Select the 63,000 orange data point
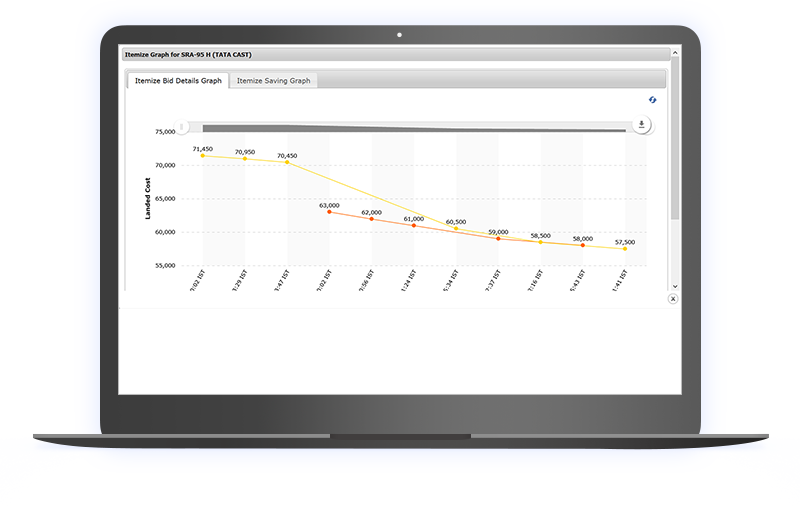Viewport: 800px width, 506px height. [x=329, y=212]
